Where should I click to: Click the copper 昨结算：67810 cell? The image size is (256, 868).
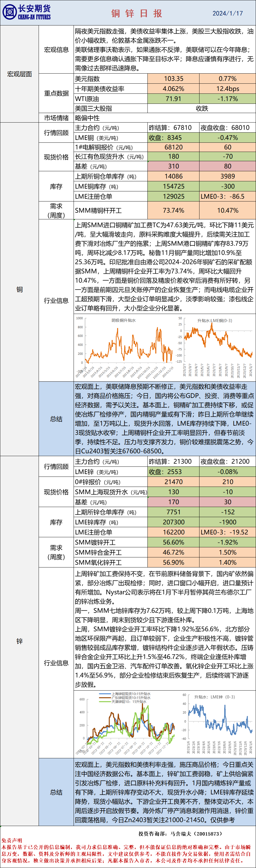[x=173, y=128]
